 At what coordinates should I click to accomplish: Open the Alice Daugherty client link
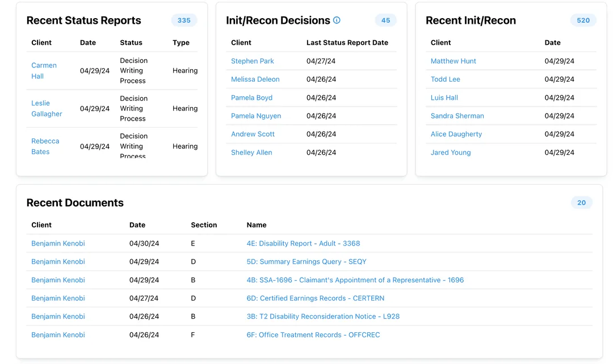(x=456, y=134)
